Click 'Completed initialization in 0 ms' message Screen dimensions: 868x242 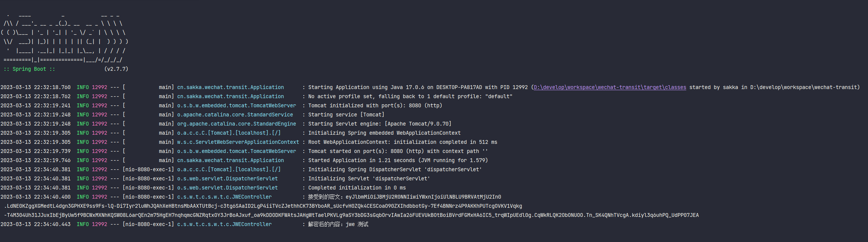[357, 188]
